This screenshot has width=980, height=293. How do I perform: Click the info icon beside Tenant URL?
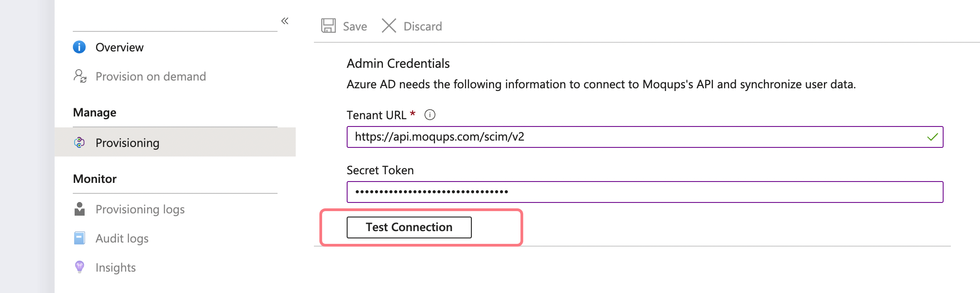(429, 115)
